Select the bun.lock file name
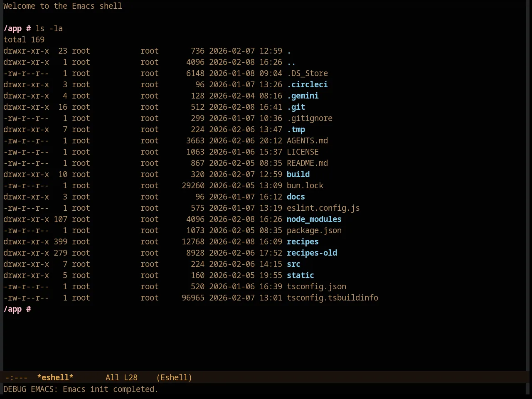Image resolution: width=532 pixels, height=399 pixels. tap(305, 185)
